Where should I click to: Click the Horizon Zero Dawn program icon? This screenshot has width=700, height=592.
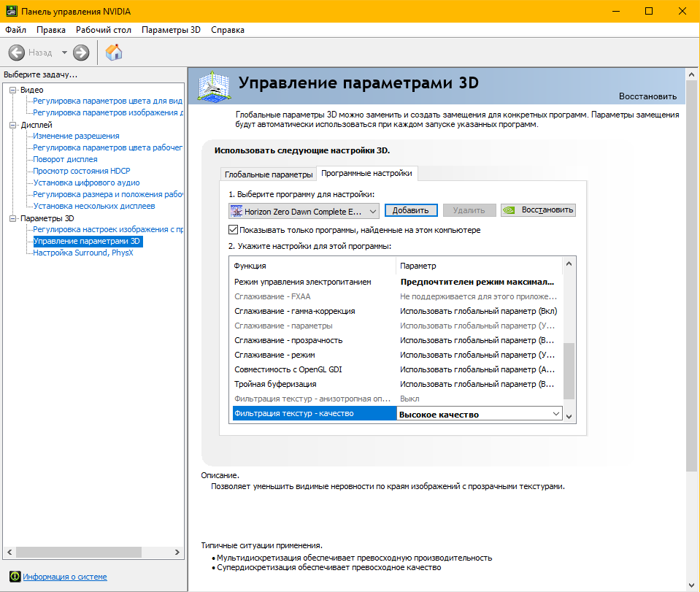click(236, 211)
